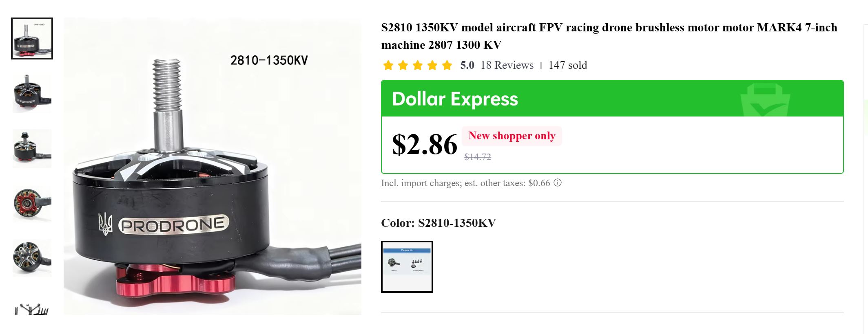Select the second motor angled-view thumbnail

pos(32,93)
